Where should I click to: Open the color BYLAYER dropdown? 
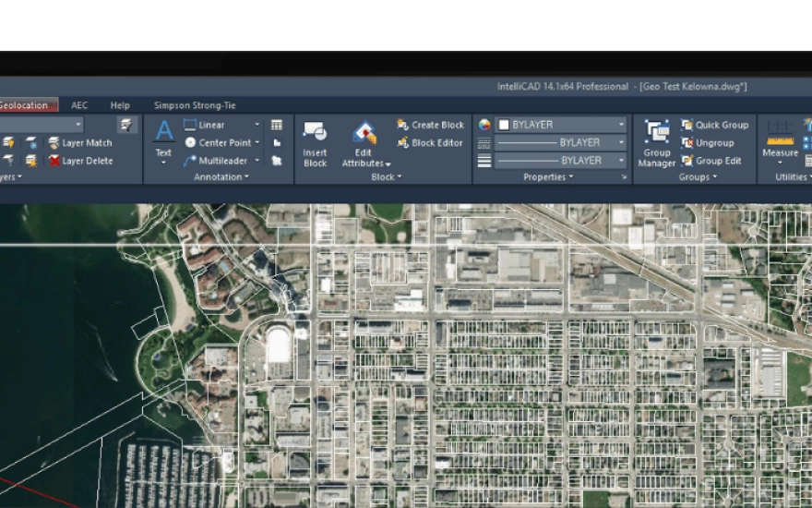click(621, 125)
